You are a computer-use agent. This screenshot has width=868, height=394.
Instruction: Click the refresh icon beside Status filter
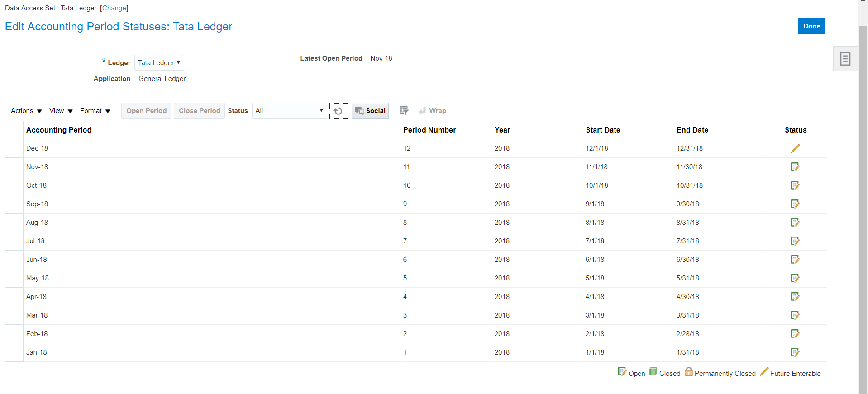click(x=339, y=111)
